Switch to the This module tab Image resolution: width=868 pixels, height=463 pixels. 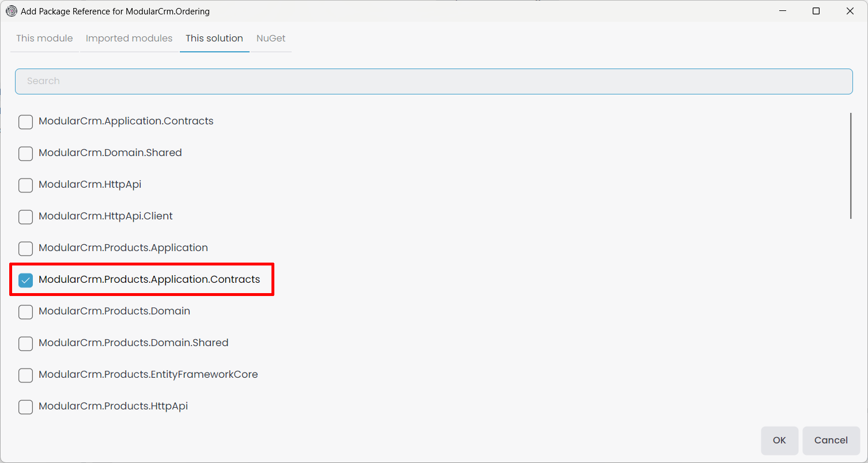[44, 39]
